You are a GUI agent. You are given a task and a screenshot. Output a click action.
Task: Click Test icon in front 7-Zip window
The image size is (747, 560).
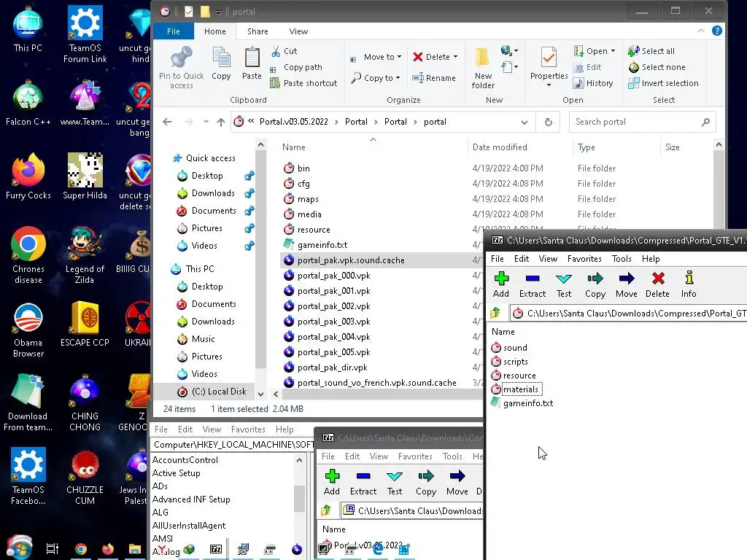click(x=564, y=279)
